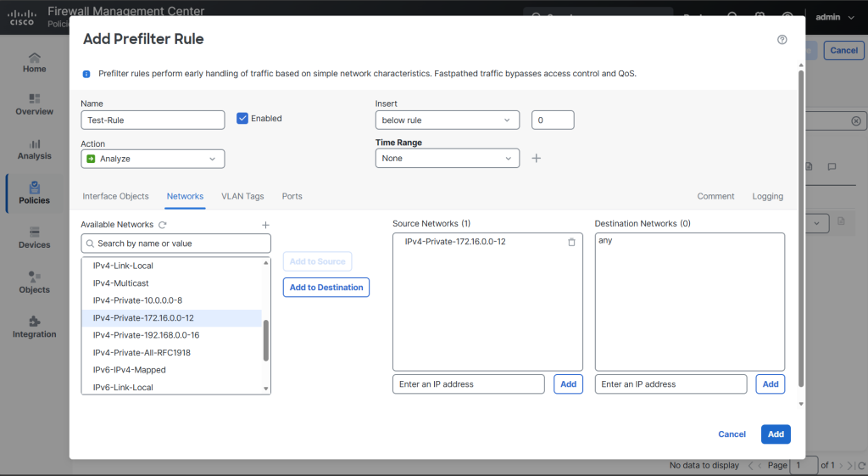Switch to Interface Objects tab
This screenshot has width=868, height=476.
(115, 196)
